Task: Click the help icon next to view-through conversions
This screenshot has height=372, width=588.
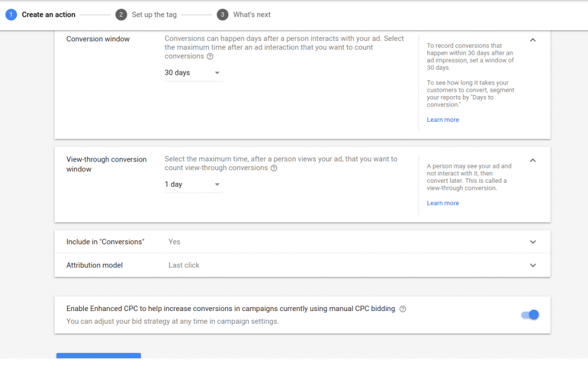Action: [x=274, y=168]
